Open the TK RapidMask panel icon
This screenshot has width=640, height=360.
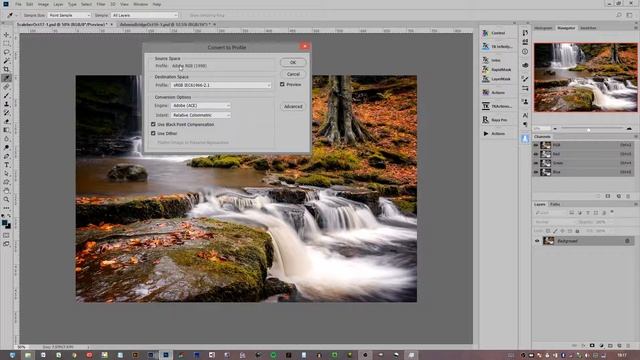point(485,69)
